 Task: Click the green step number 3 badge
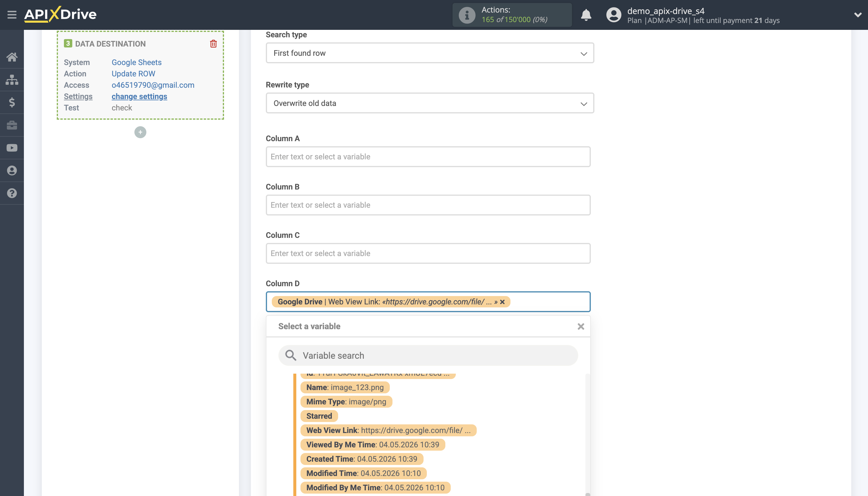click(68, 43)
